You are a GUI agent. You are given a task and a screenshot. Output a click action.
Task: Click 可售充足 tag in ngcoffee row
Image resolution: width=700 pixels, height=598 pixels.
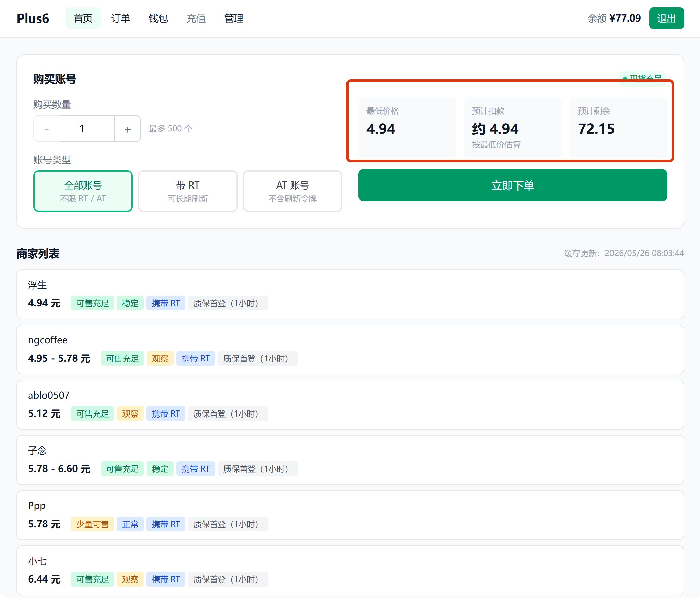122,358
